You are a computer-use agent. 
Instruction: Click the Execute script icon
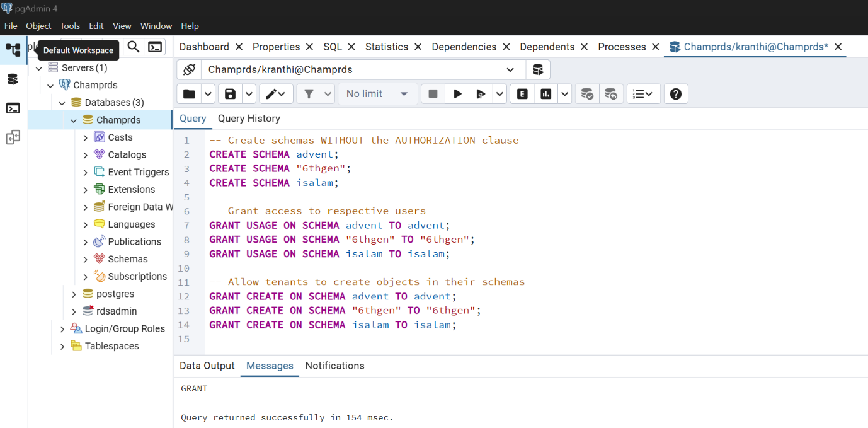point(481,94)
